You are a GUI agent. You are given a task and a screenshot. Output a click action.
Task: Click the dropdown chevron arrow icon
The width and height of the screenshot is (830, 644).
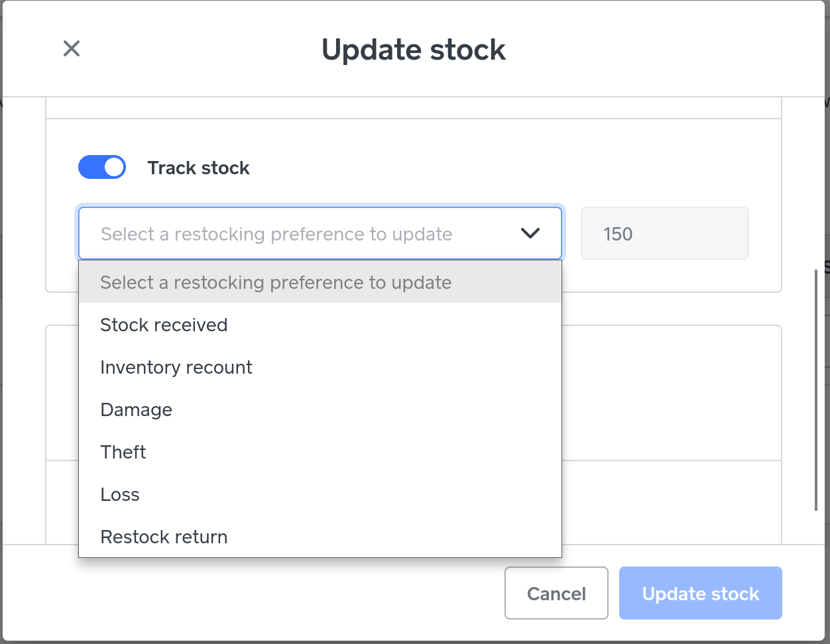pyautogui.click(x=530, y=233)
